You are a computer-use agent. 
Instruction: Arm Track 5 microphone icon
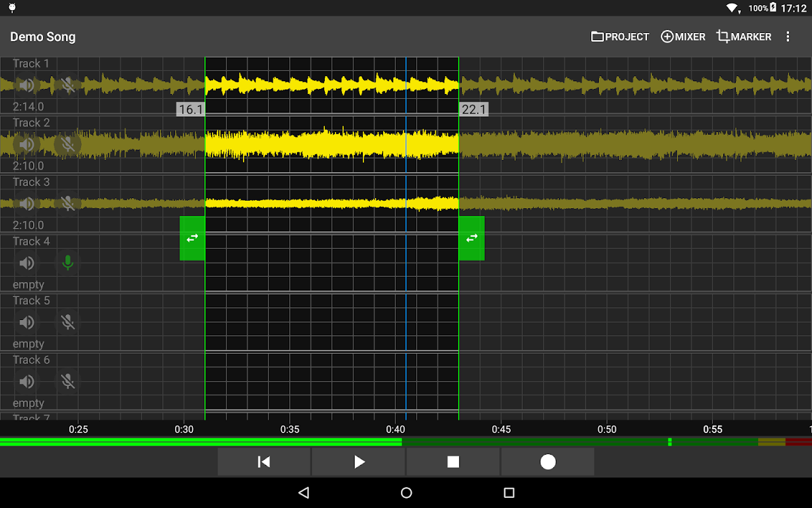pos(68,322)
